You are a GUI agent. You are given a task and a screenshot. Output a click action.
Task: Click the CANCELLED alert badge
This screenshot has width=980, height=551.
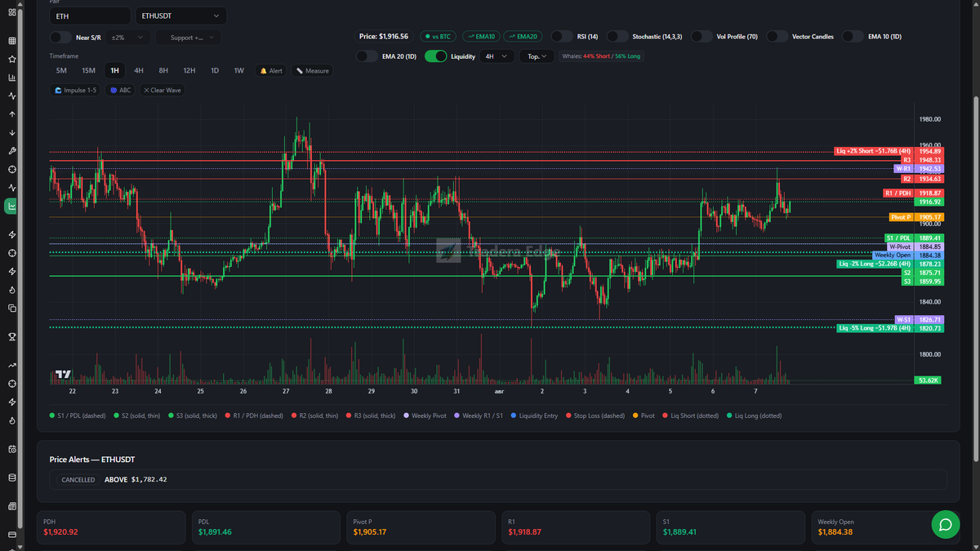(x=80, y=479)
